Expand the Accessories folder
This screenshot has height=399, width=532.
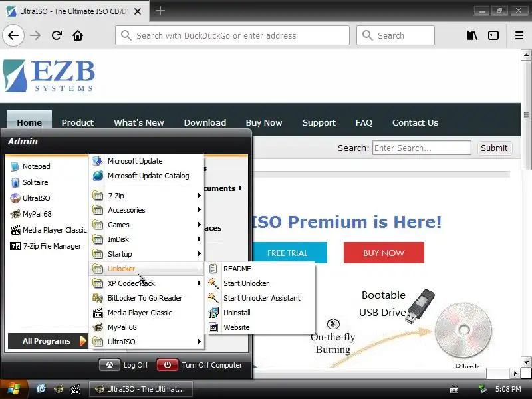pyautogui.click(x=146, y=210)
